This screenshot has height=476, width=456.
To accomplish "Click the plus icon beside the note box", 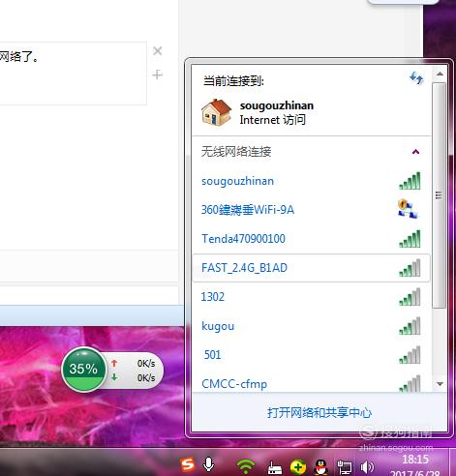I will [157, 74].
